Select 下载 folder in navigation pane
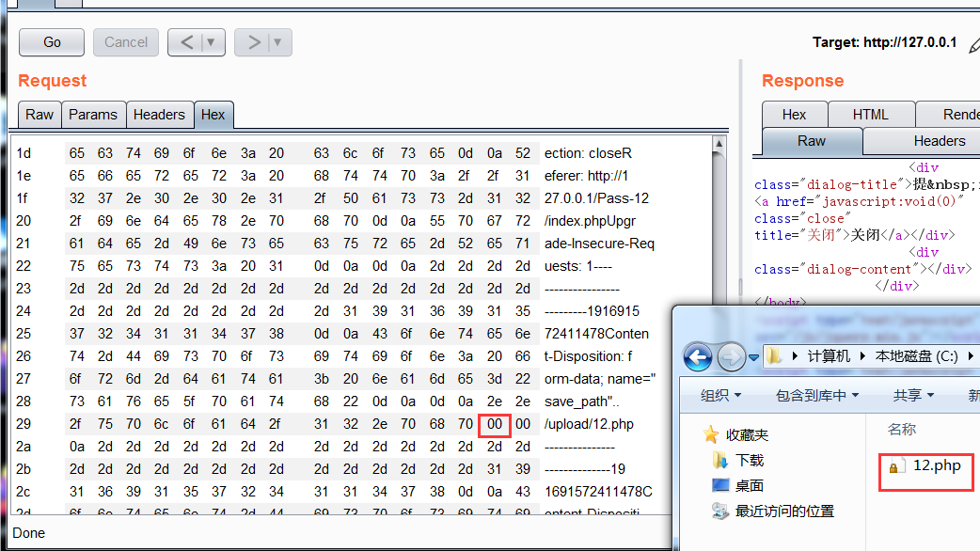Screen dimensions: 980x551 [750, 461]
